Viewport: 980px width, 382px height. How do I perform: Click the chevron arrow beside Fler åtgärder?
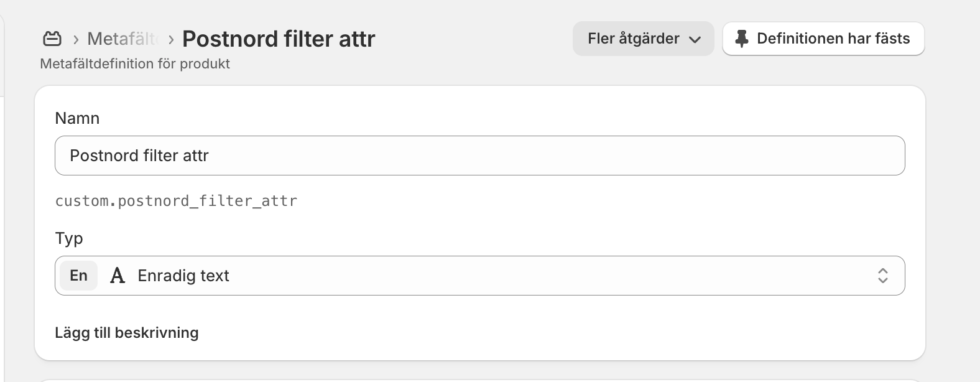coord(695,39)
